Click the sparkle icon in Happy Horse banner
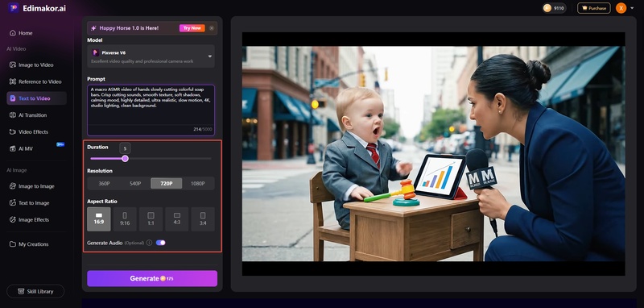This screenshot has width=644, height=308. coord(93,28)
